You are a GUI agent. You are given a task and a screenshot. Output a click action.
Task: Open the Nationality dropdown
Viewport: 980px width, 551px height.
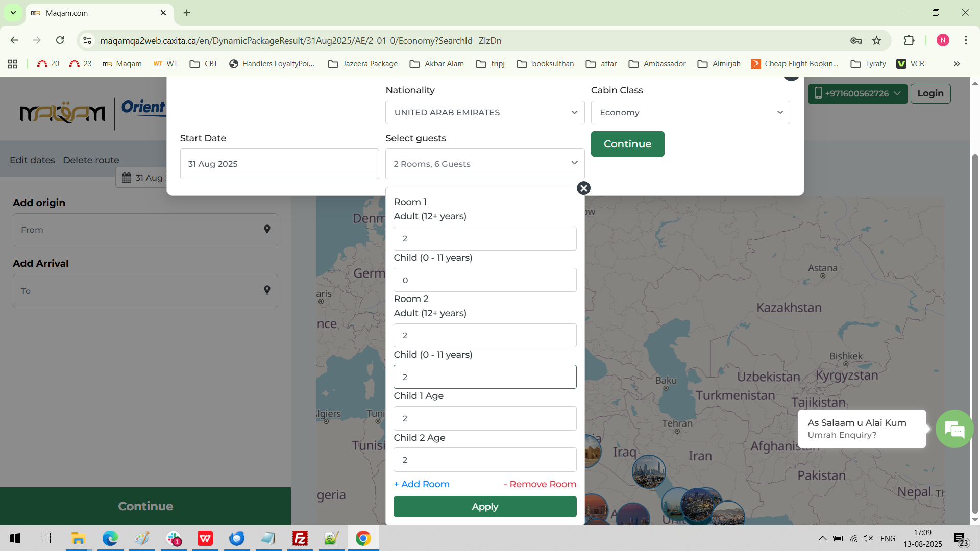[484, 112]
